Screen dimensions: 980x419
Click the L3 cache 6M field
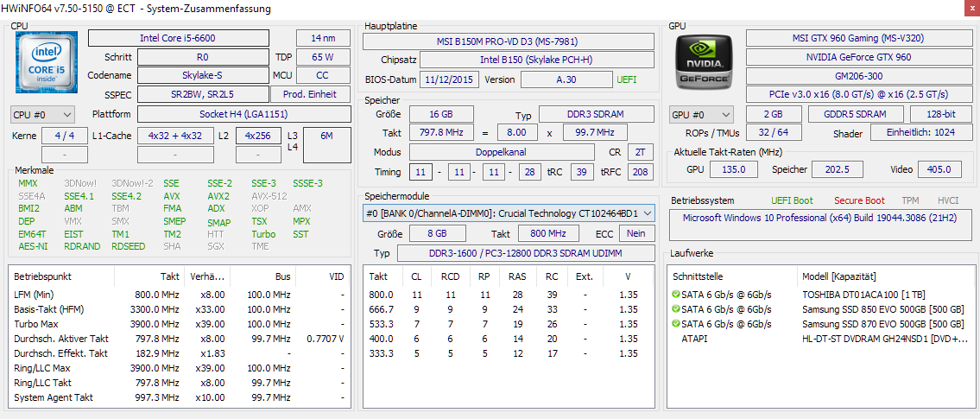(x=326, y=144)
